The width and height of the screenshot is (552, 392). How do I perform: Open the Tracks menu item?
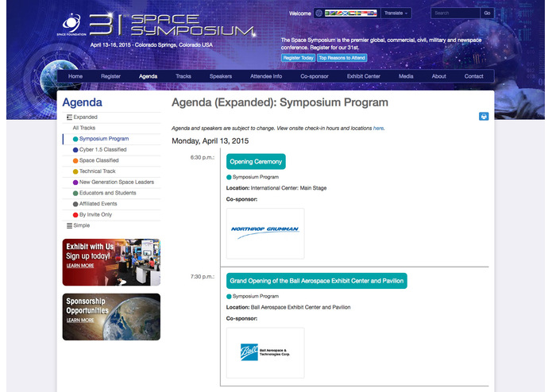pos(183,76)
